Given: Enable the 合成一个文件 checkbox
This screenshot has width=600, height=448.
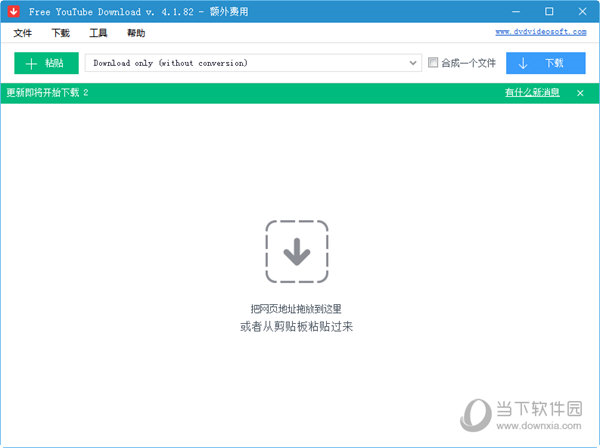Looking at the screenshot, I should point(433,62).
